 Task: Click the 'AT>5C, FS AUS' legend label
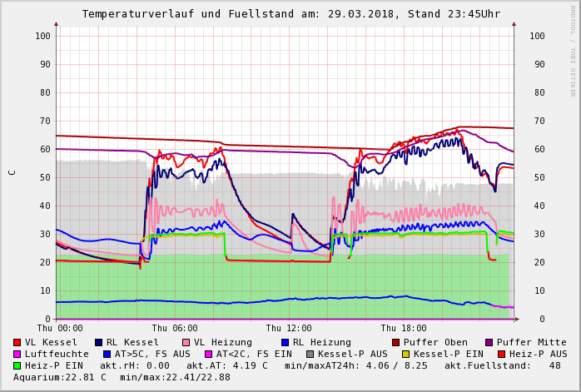tap(152, 354)
